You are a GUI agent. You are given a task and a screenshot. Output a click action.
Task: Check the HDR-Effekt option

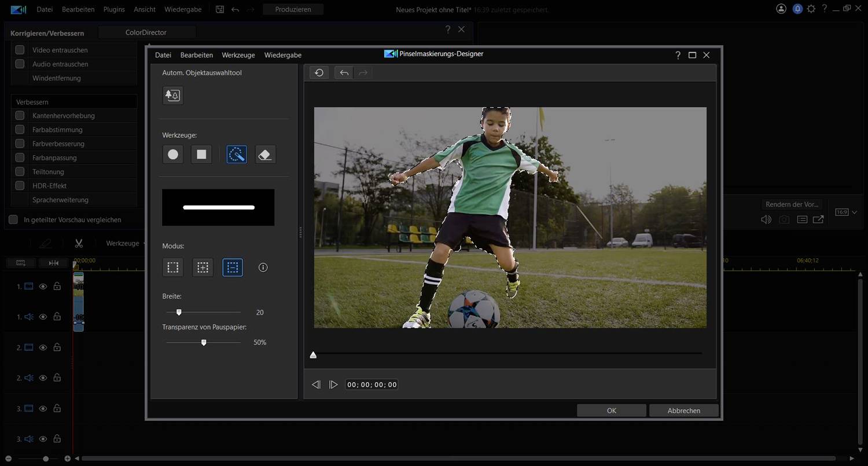(x=20, y=185)
